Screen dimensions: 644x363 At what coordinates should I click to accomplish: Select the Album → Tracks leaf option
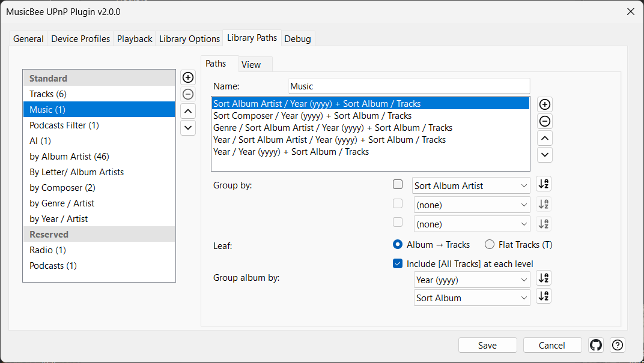point(431,245)
